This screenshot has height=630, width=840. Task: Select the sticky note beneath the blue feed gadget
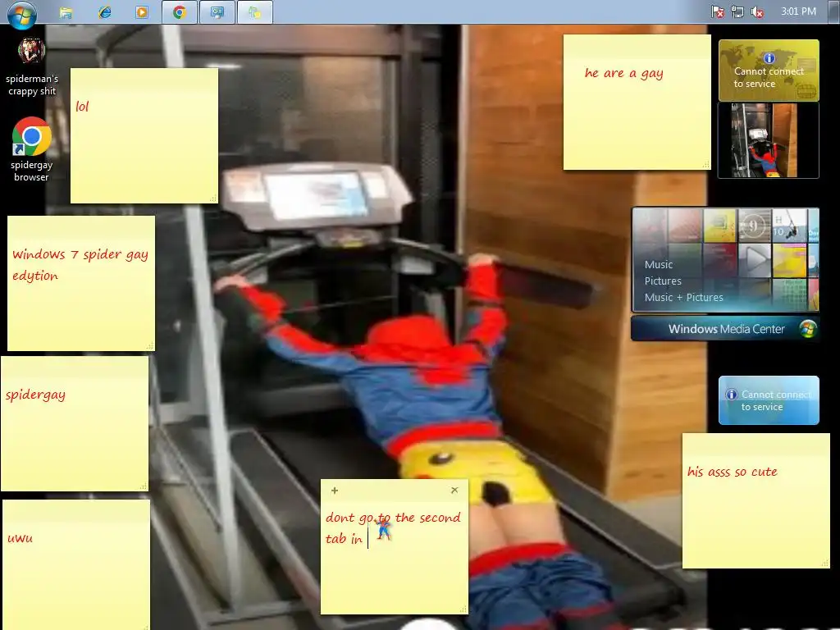756,501
